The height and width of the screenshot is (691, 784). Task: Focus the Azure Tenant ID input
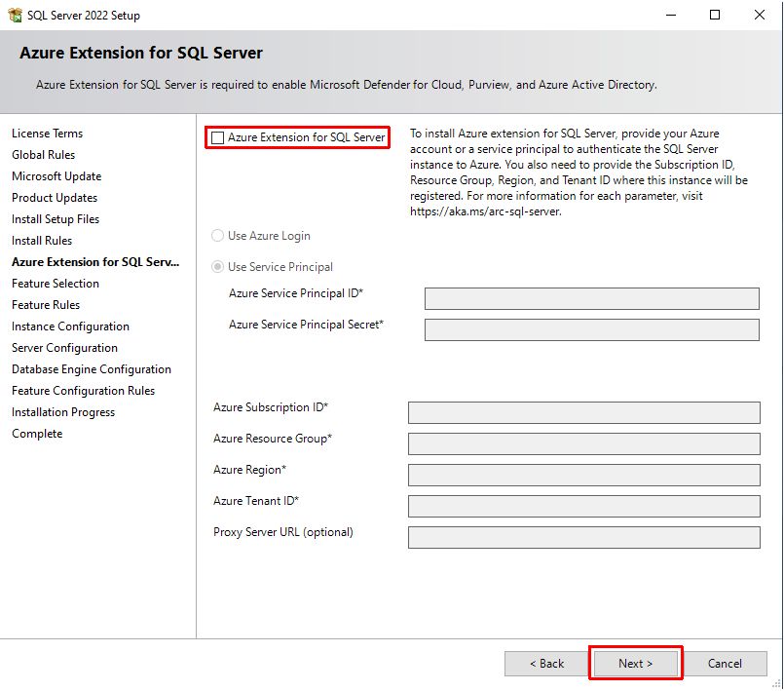point(583,506)
